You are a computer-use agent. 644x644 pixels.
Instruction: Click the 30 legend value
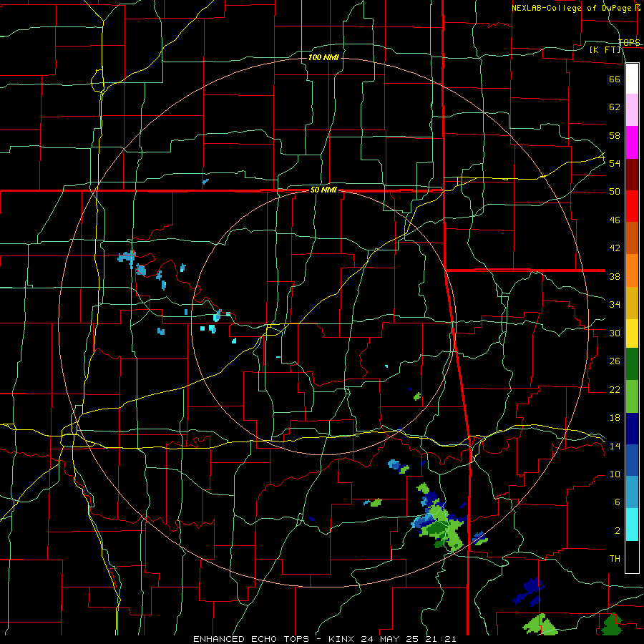pos(615,333)
